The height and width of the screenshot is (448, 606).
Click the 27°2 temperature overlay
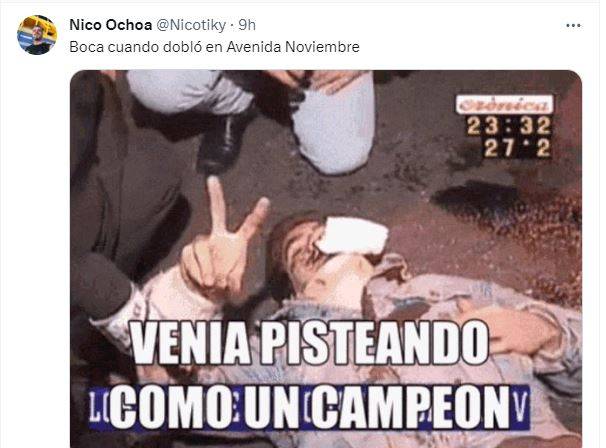point(517,148)
